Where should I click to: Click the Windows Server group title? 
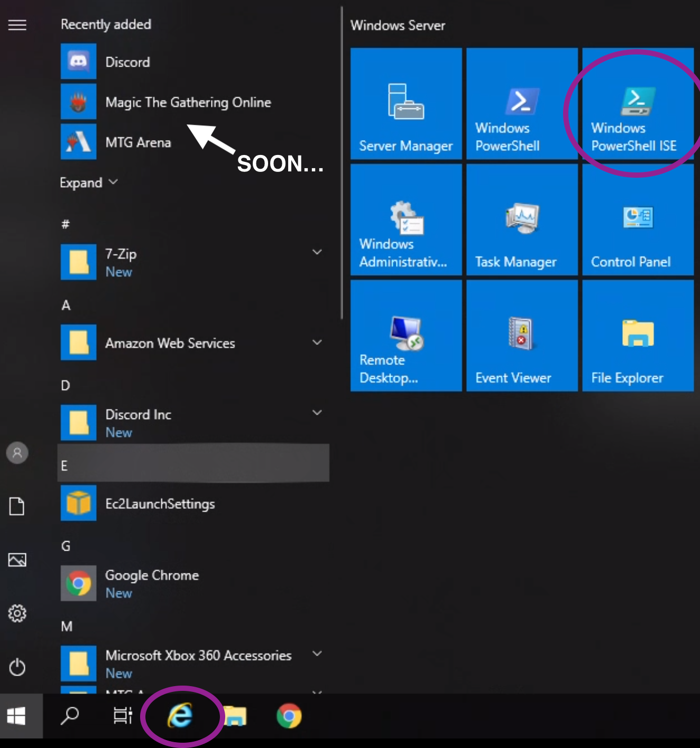pos(398,25)
